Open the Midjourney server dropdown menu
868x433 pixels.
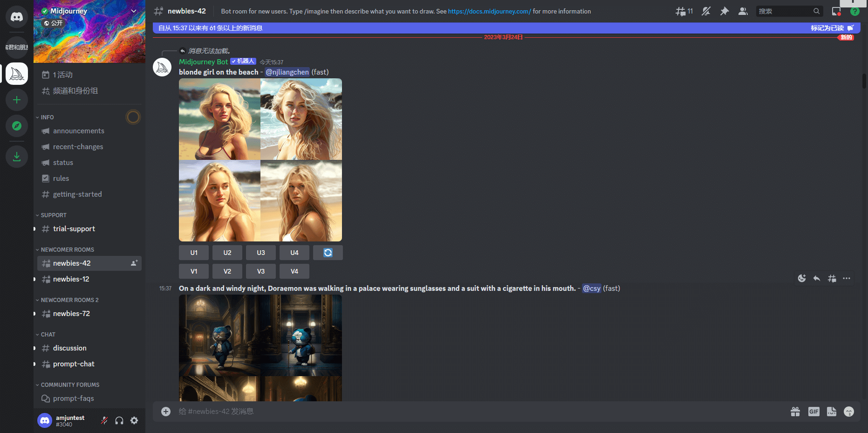pyautogui.click(x=134, y=11)
